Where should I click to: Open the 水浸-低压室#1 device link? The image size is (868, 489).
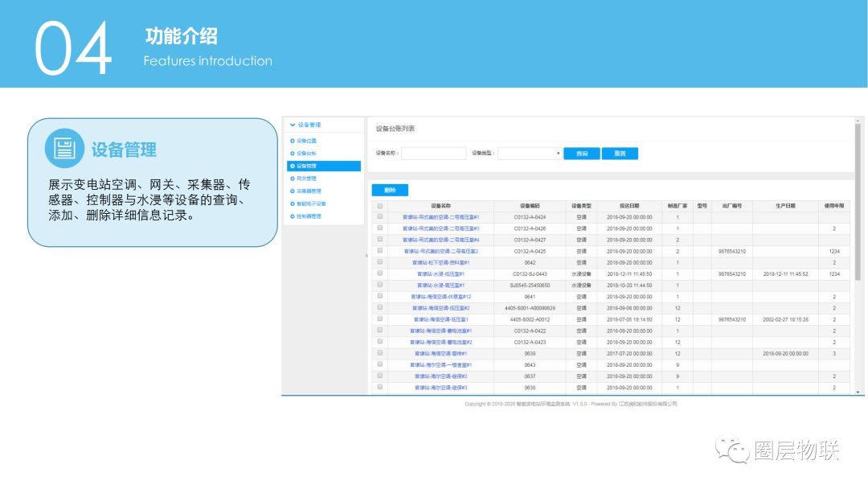tap(440, 274)
